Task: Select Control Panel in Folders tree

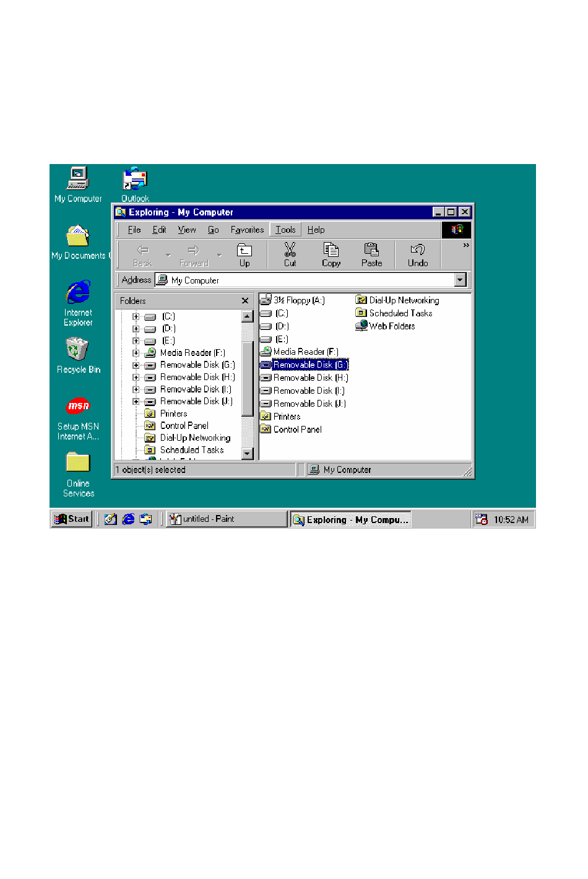Action: pos(177,426)
